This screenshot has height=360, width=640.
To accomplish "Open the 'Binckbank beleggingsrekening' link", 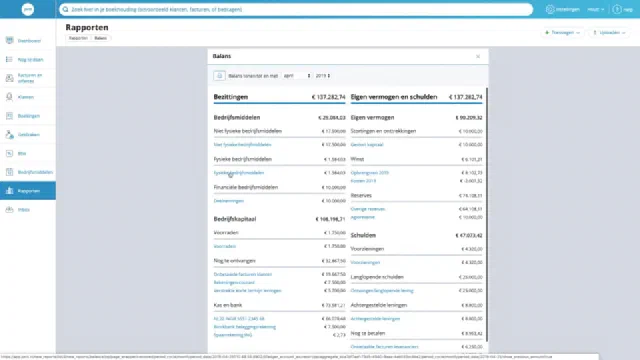I will click(x=244, y=327).
